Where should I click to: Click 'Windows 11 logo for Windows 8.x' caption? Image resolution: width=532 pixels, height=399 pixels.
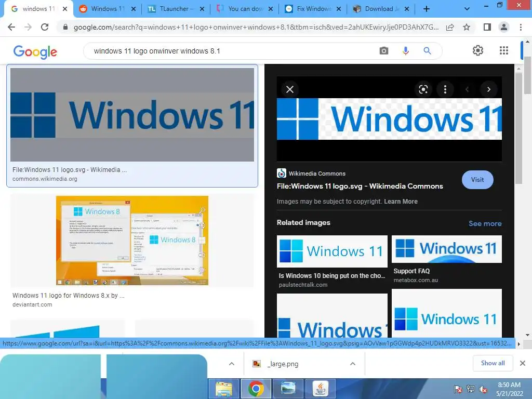tap(68, 296)
